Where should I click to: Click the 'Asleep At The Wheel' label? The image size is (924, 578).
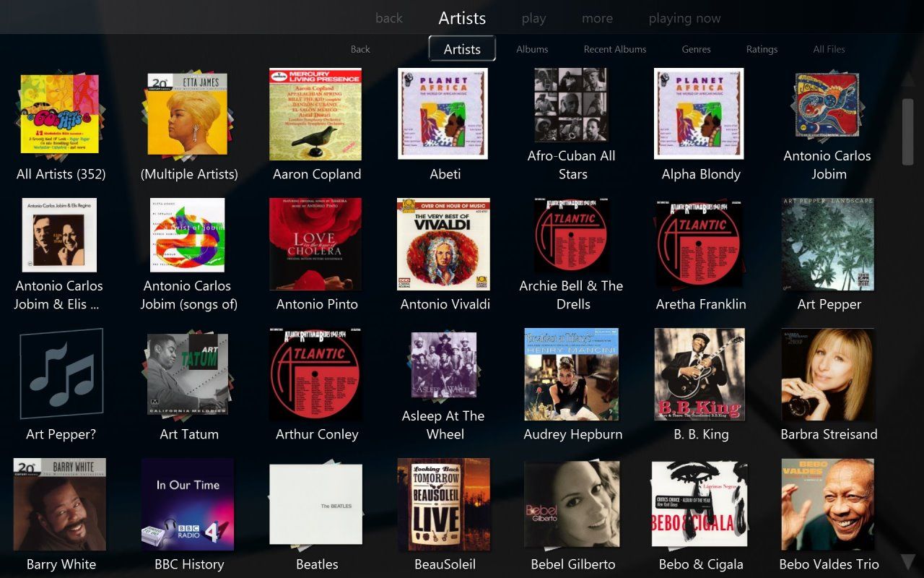(x=443, y=425)
